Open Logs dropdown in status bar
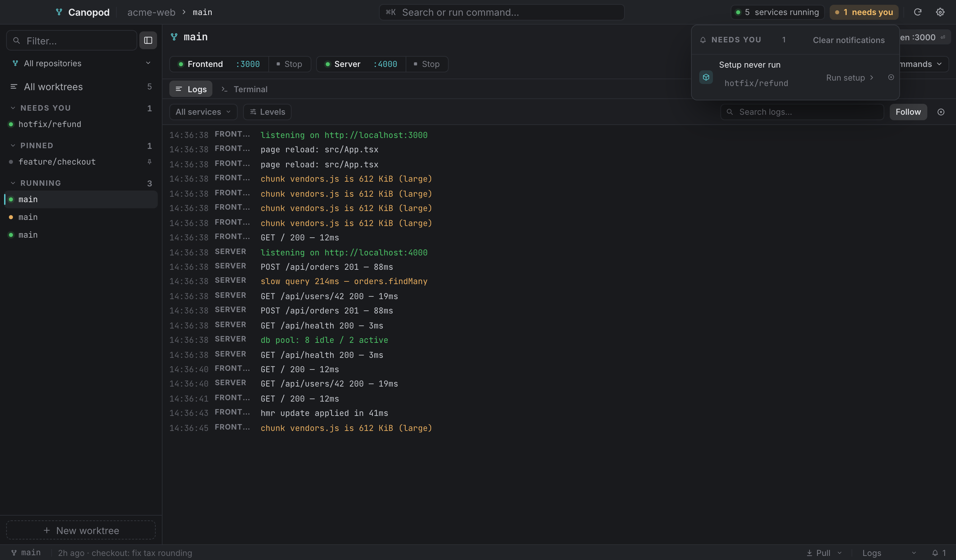956x560 pixels. click(889, 553)
